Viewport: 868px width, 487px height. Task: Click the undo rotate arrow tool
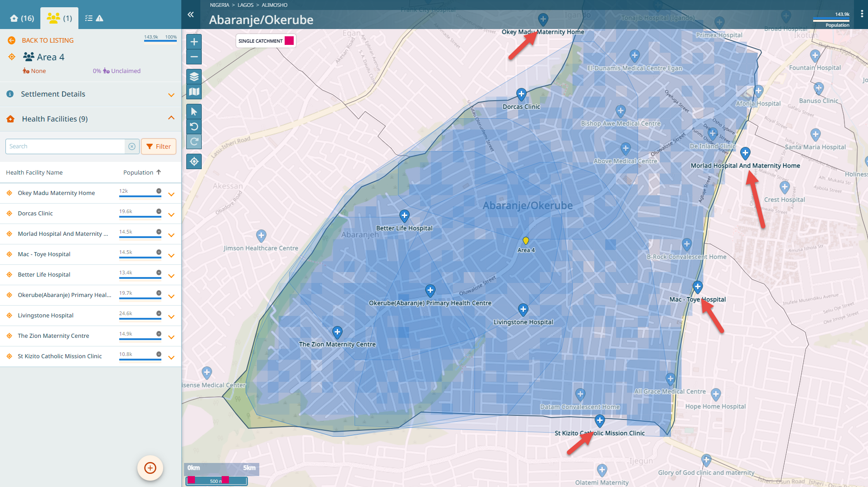(x=194, y=127)
